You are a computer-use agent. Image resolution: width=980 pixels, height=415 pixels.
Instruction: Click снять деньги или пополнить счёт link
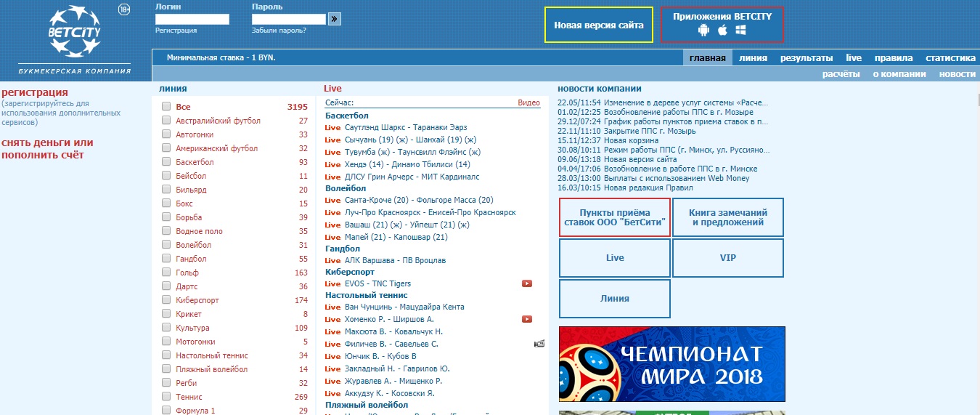(x=47, y=149)
